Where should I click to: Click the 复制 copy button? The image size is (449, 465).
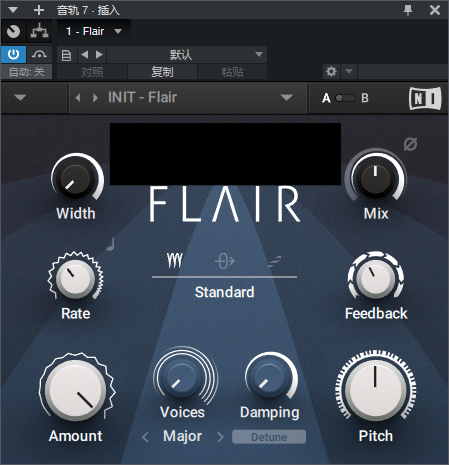pyautogui.click(x=162, y=72)
